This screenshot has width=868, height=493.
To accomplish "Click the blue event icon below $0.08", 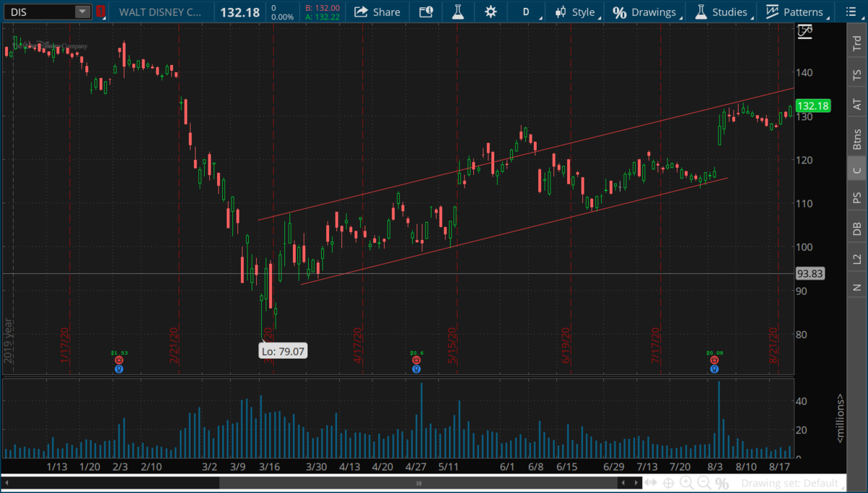I will (715, 369).
